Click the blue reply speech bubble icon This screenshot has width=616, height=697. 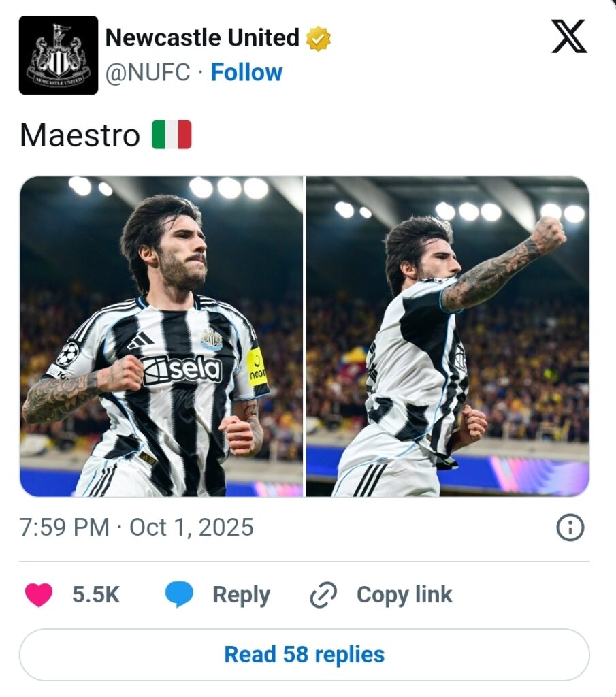pyautogui.click(x=179, y=595)
